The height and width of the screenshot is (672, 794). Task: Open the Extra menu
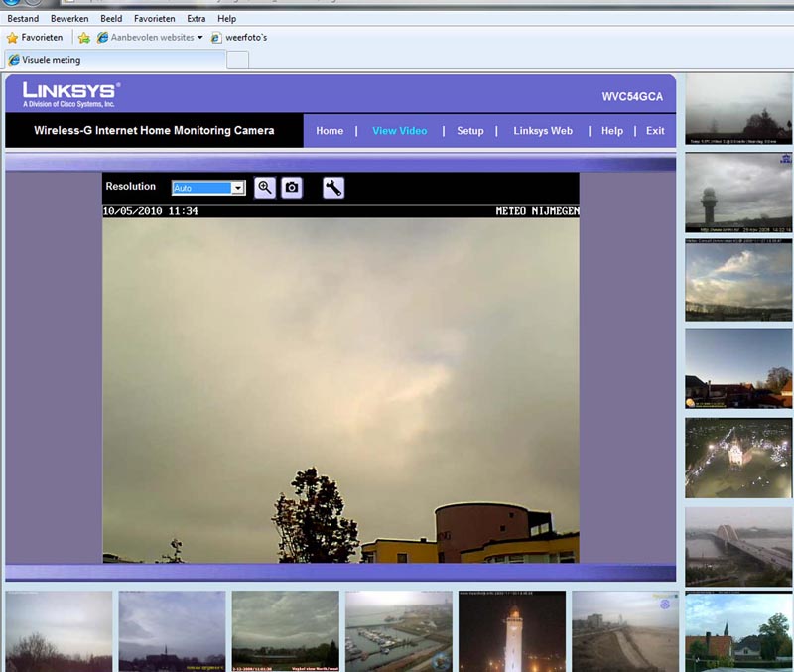(x=197, y=19)
